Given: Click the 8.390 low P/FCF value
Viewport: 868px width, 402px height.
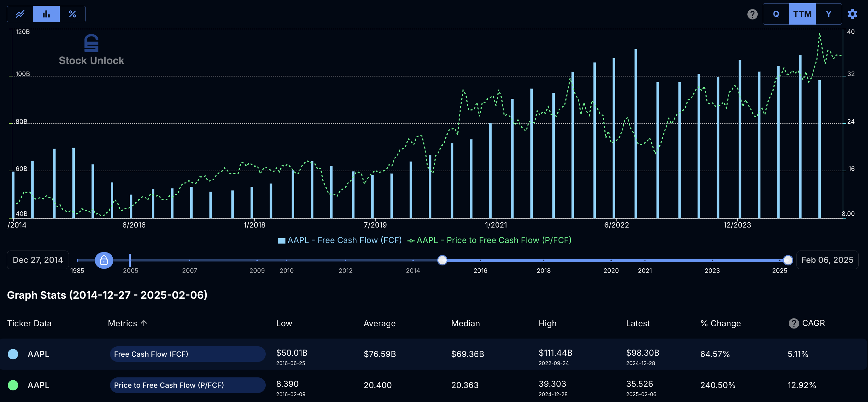Looking at the screenshot, I should [287, 384].
